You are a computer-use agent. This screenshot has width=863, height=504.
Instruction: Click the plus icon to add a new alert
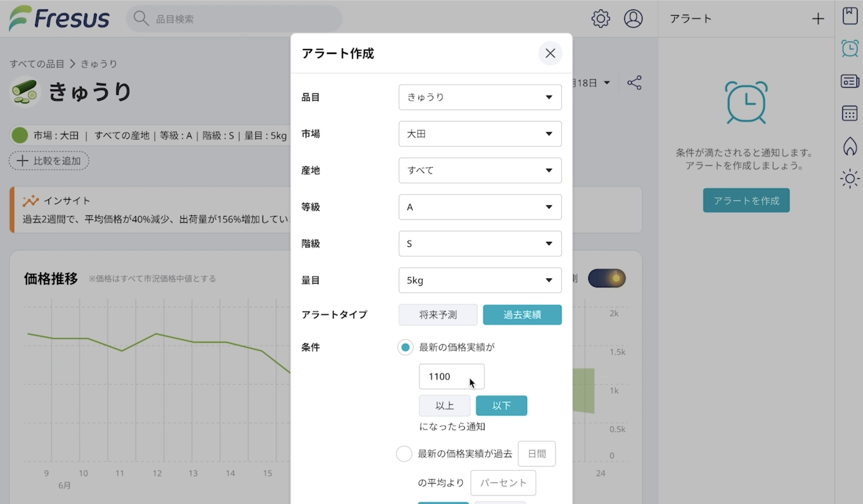pyautogui.click(x=818, y=18)
